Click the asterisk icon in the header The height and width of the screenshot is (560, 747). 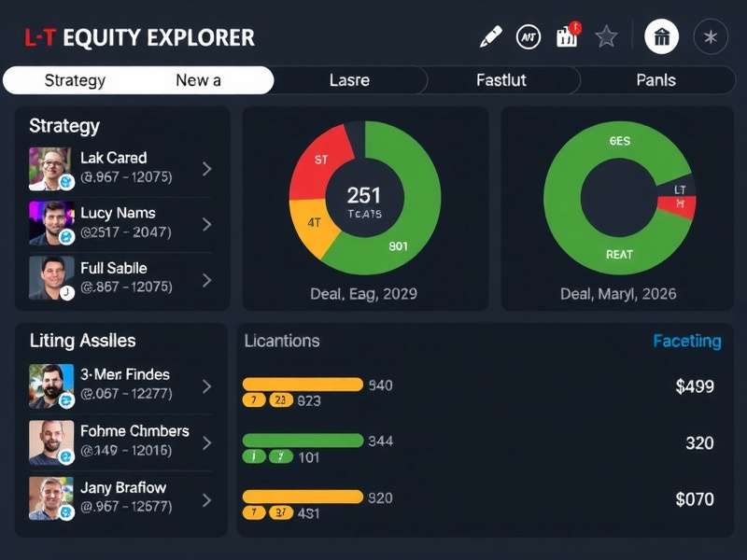710,35
